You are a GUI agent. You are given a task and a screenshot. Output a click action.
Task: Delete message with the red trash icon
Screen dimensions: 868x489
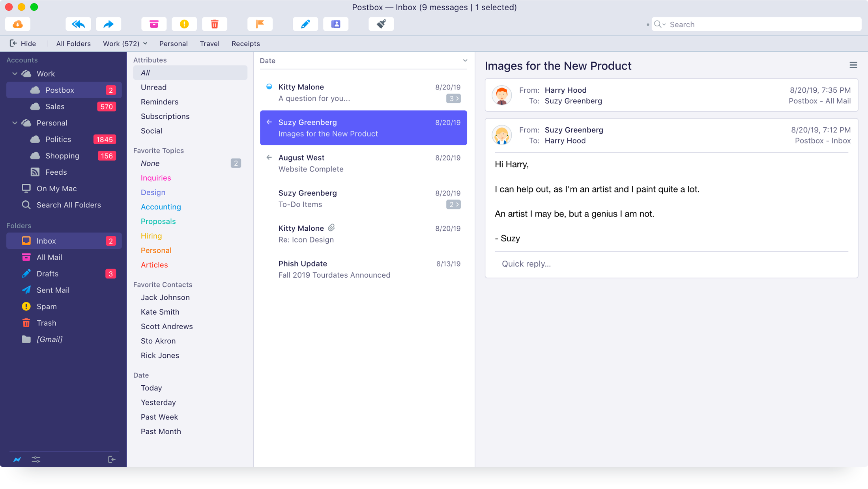[x=215, y=24]
